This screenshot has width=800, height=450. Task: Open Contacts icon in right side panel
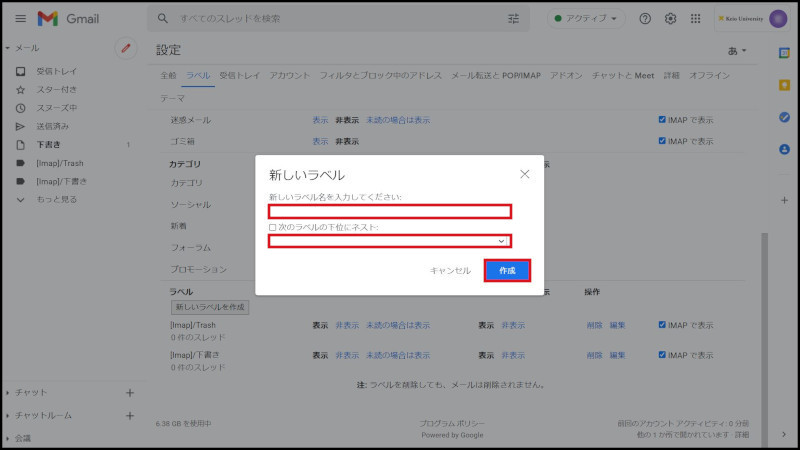[784, 149]
